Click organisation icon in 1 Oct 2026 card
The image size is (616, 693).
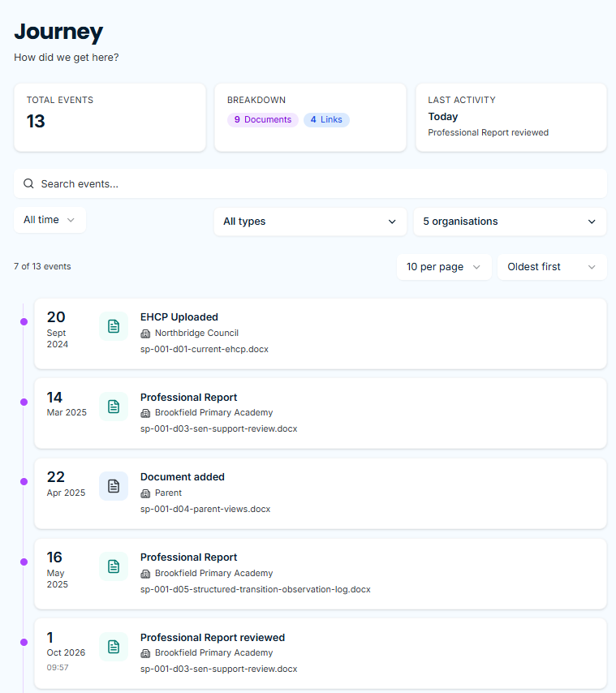[145, 653]
